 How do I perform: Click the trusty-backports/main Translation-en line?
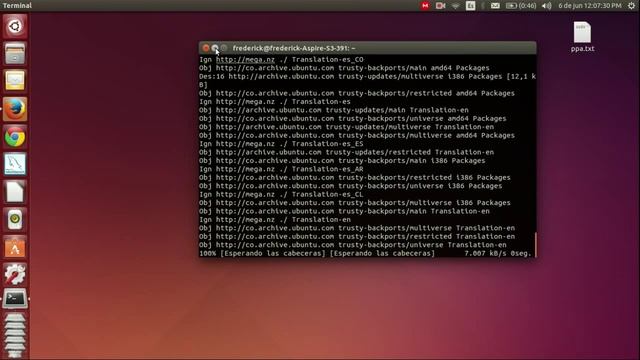tap(344, 211)
